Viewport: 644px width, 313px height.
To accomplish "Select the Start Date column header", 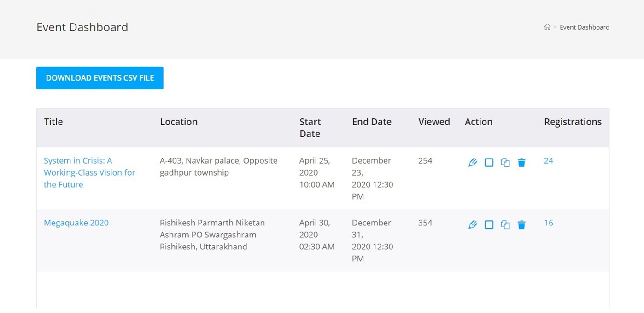I will pyautogui.click(x=310, y=128).
